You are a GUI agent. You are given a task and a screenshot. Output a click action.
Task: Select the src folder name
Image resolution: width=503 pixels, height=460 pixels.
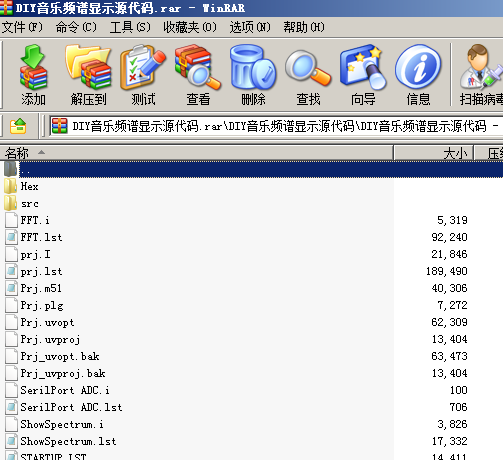[x=30, y=203]
